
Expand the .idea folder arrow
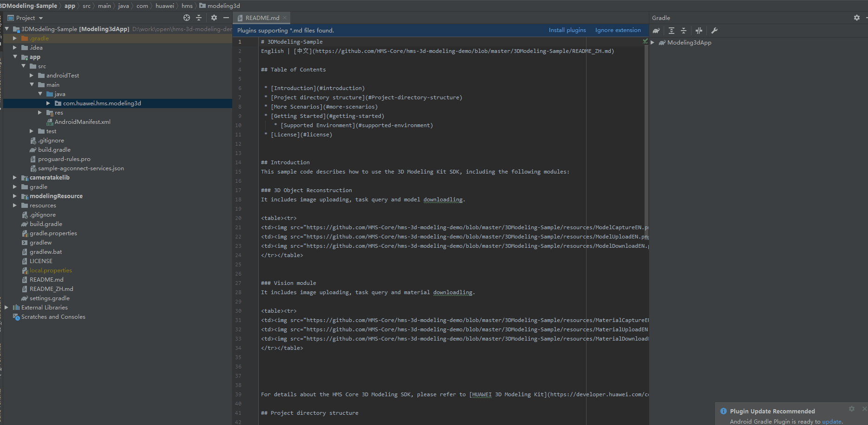tap(15, 48)
